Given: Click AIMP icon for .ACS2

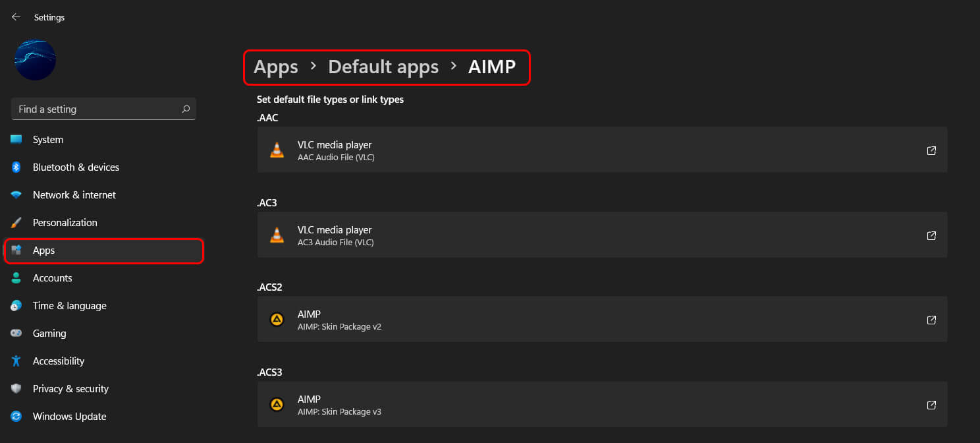Looking at the screenshot, I should point(277,320).
